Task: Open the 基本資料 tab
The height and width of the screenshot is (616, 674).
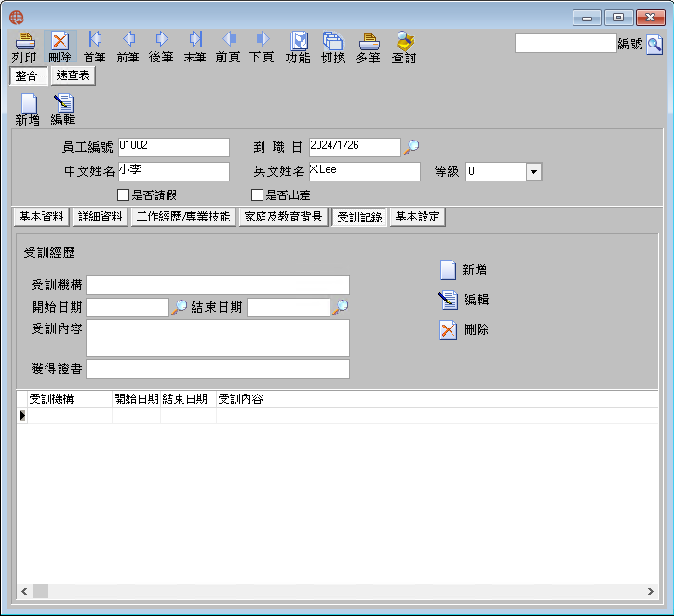Action: [x=42, y=217]
